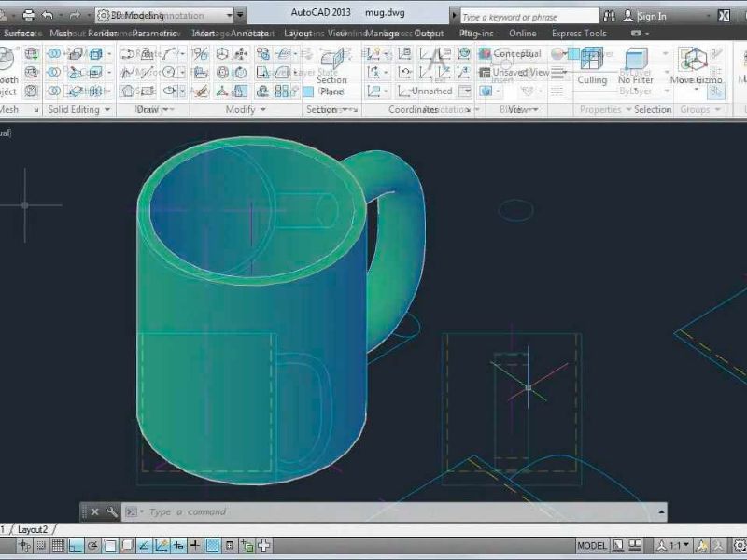Click the Sign In button
747x560 pixels.
coord(651,16)
